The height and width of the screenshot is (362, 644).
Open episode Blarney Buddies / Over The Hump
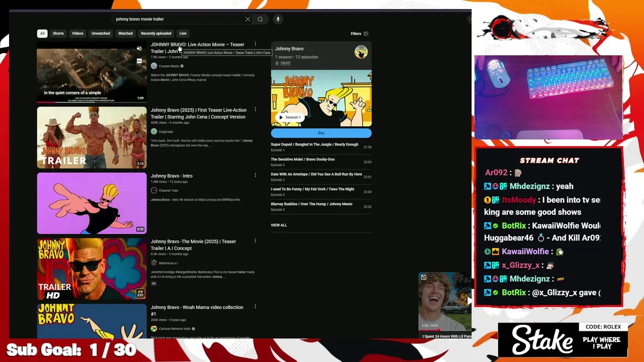[x=321, y=207]
